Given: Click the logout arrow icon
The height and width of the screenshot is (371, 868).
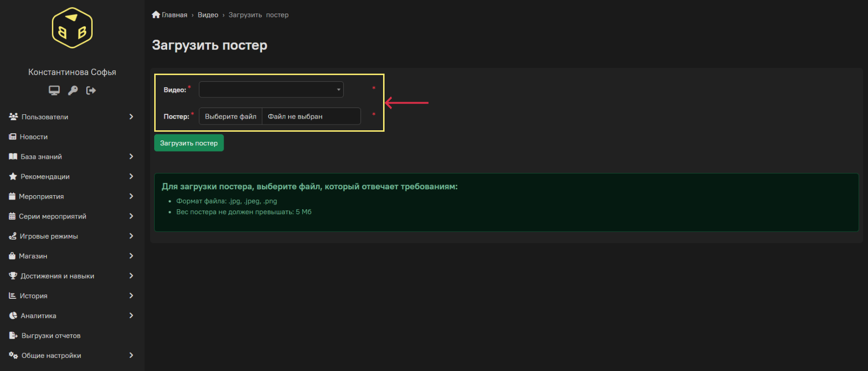Looking at the screenshot, I should [x=91, y=91].
